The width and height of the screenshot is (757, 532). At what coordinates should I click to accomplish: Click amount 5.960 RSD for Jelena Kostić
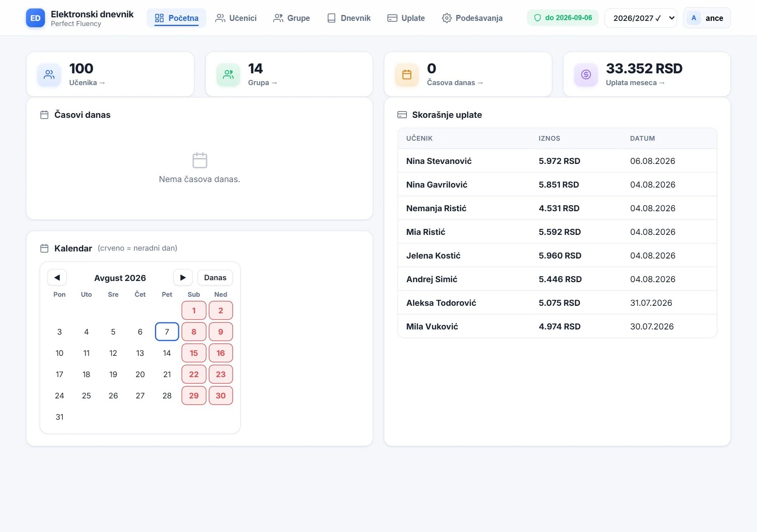[560, 256]
